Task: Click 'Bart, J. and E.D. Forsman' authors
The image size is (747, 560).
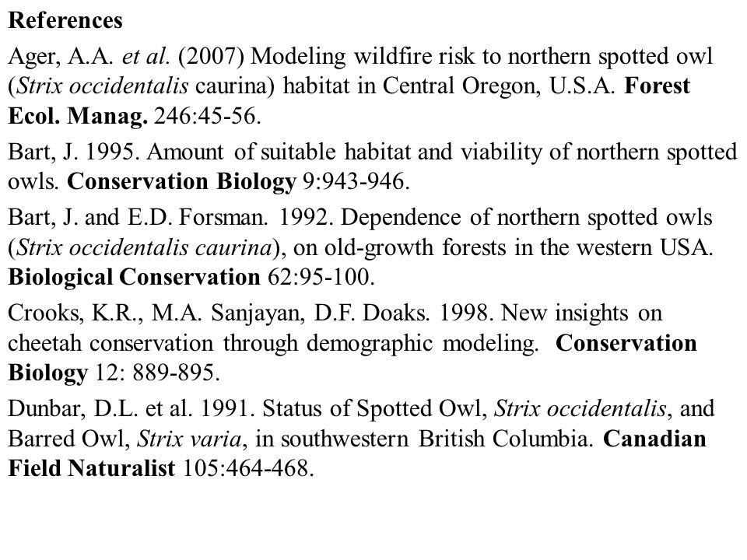Action: tap(138, 218)
